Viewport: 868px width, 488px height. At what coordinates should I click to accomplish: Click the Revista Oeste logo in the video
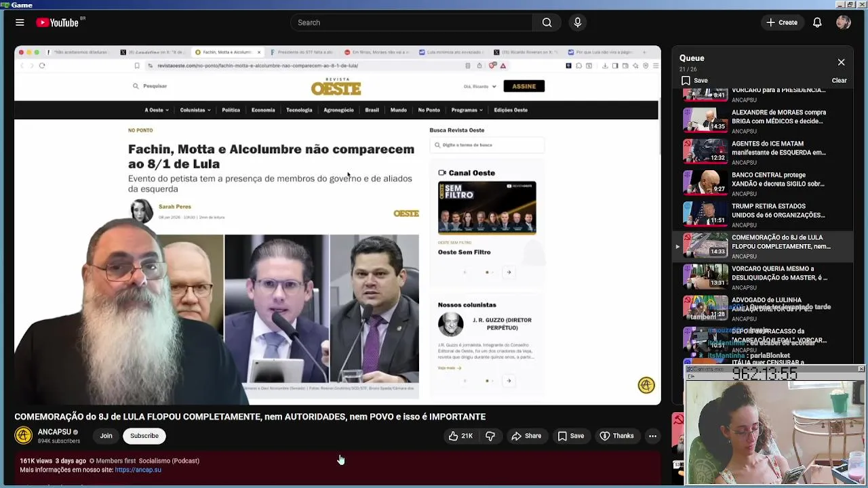[336, 87]
